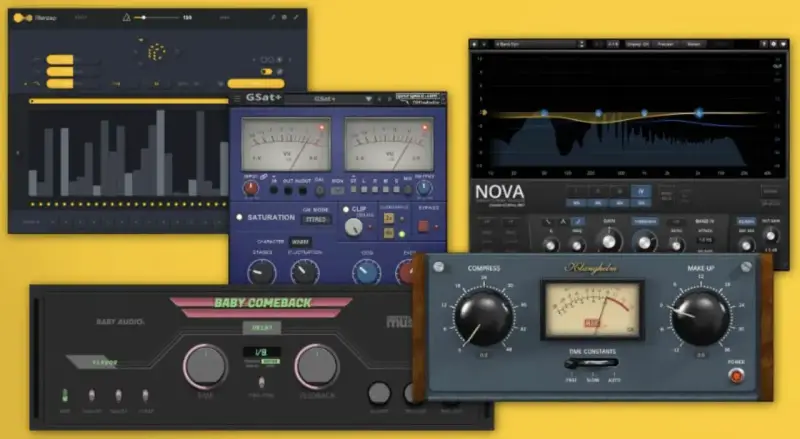
Task: Enable 4x oversampling in GSat+
Action: 389,233
